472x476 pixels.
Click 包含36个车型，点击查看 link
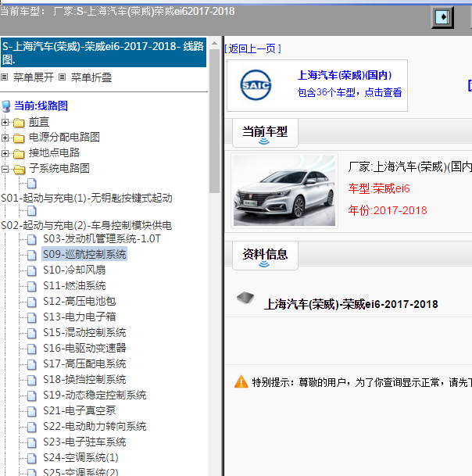point(349,92)
